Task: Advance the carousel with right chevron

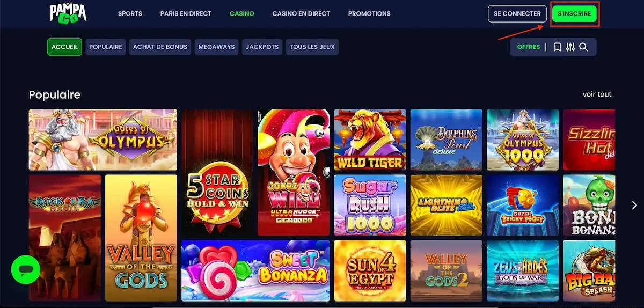Action: (x=634, y=206)
